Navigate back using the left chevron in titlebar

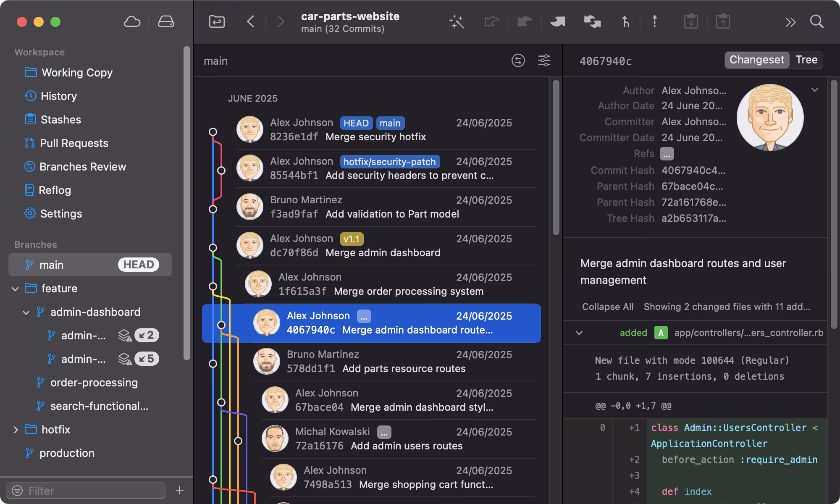coord(251,22)
